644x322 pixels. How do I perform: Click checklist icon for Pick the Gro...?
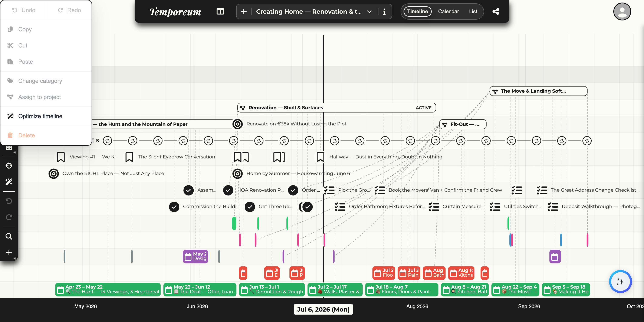tap(329, 190)
